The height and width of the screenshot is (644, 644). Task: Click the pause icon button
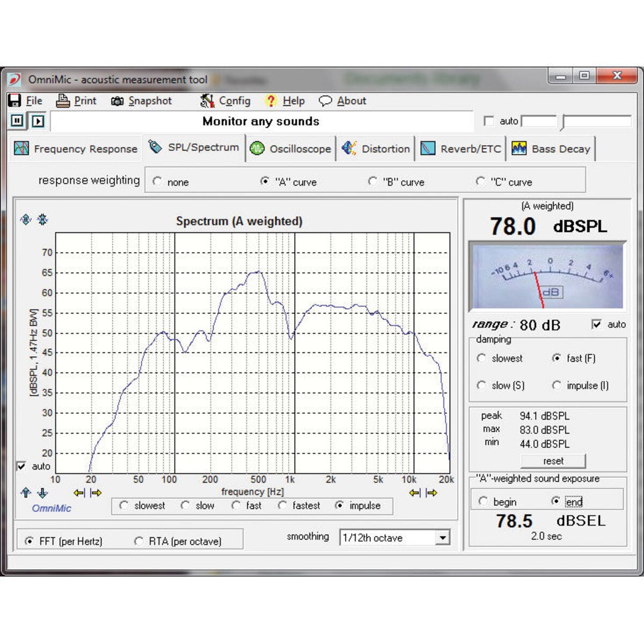17,121
